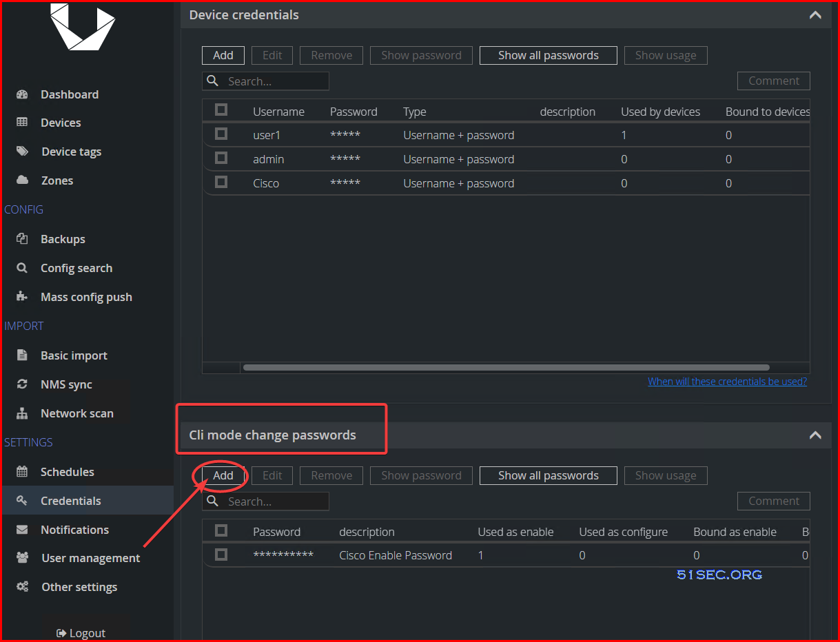Select the Cisco credential row checkbox
This screenshot has height=642, width=840.
[x=221, y=182]
